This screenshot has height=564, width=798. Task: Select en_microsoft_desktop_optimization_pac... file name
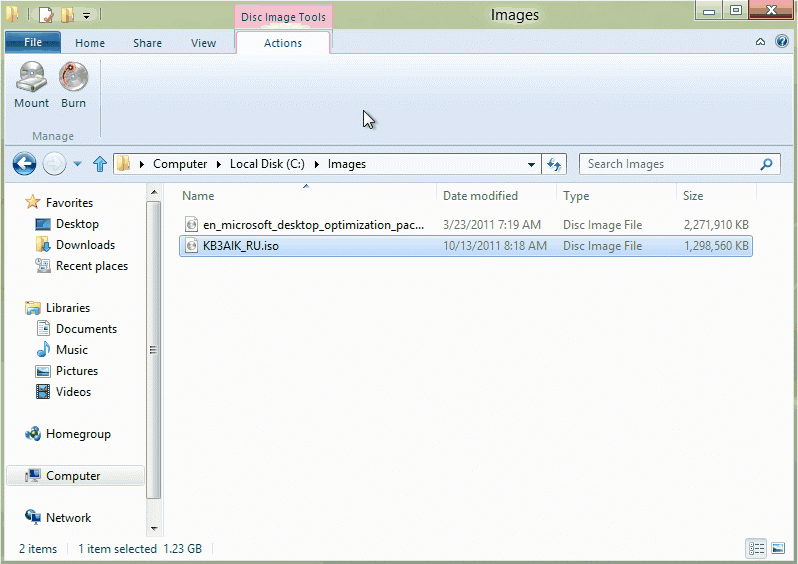[x=314, y=224]
